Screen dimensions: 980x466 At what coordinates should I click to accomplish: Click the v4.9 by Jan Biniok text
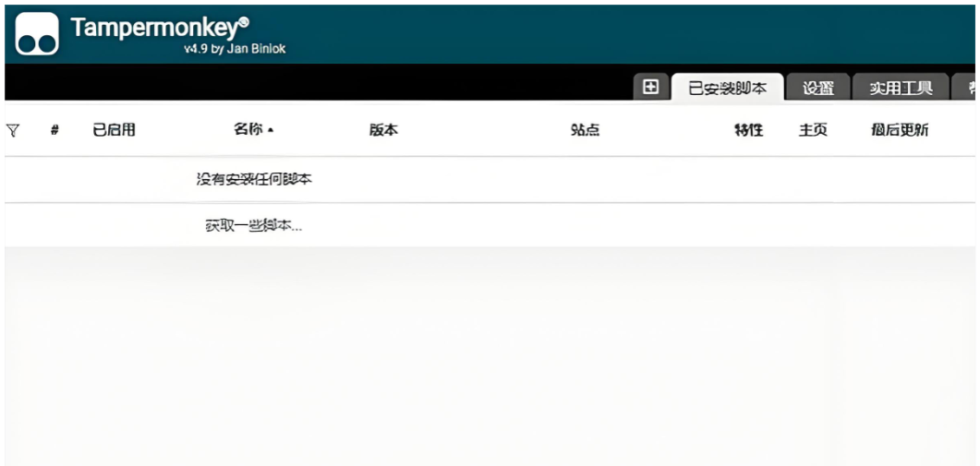(235, 49)
